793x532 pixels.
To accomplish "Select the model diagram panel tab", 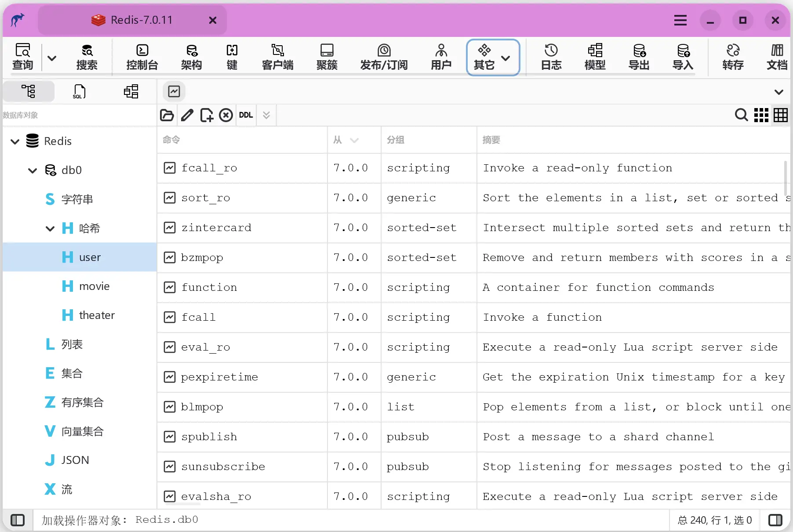I will [131, 91].
